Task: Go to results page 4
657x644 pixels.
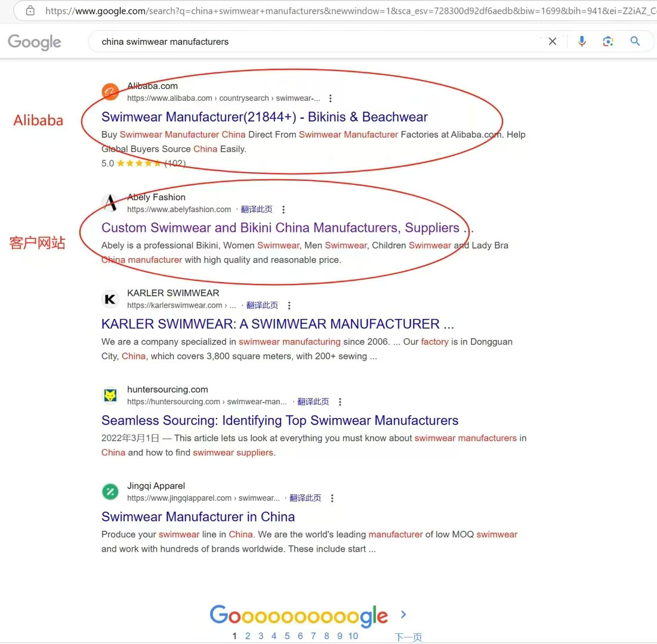Action: [274, 636]
